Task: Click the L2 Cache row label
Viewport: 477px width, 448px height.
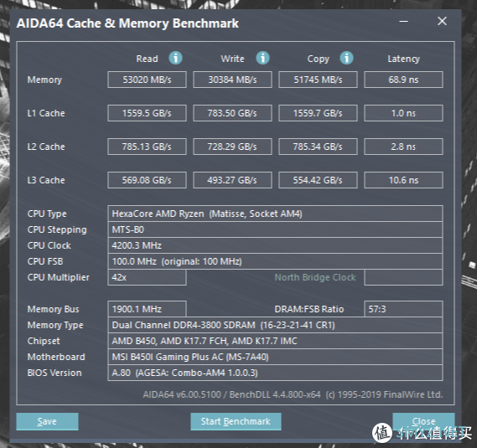Action: [46, 147]
